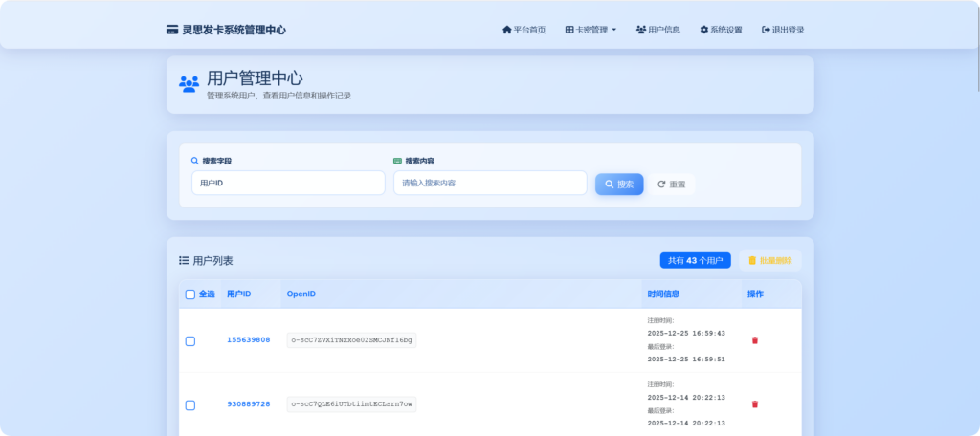
Task: Open user ID link 155639808
Action: pyautogui.click(x=248, y=340)
